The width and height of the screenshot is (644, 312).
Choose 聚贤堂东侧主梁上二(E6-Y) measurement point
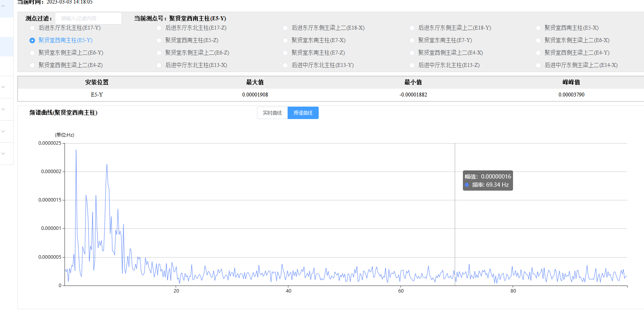point(32,53)
